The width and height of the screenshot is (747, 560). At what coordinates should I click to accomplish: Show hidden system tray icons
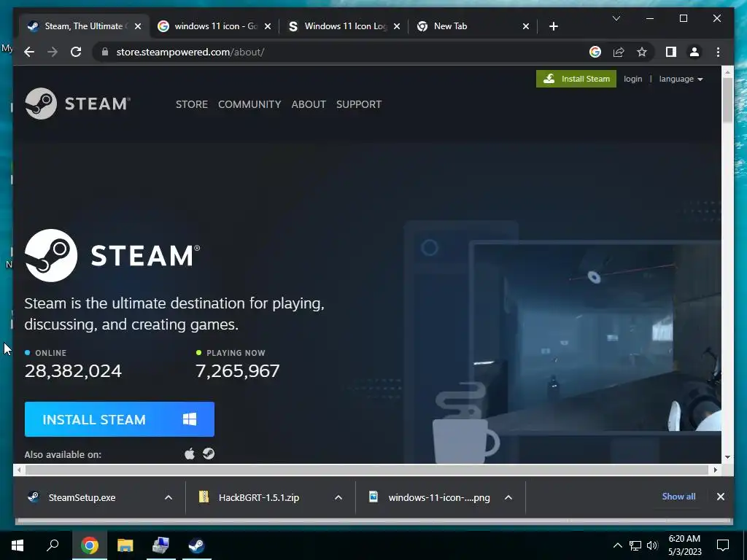pyautogui.click(x=617, y=545)
